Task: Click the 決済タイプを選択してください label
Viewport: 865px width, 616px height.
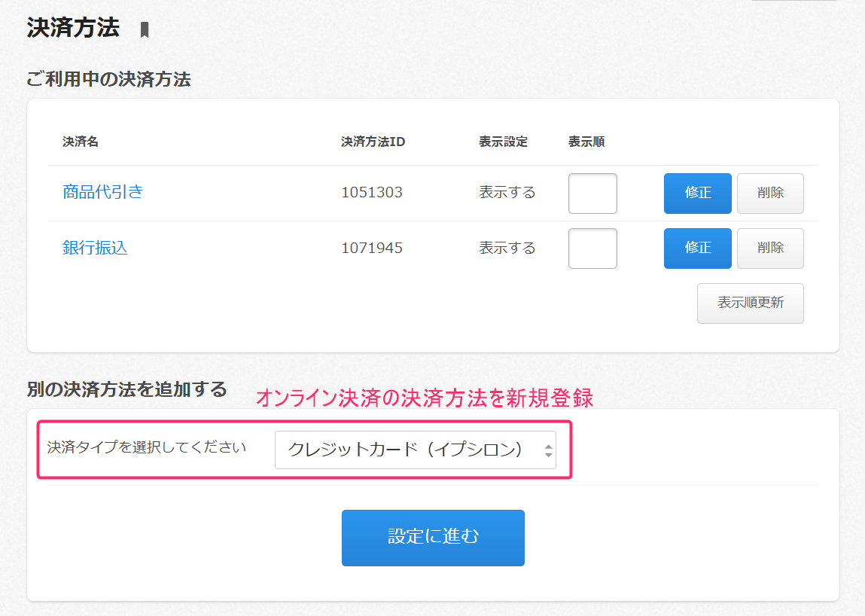Action: click(147, 447)
